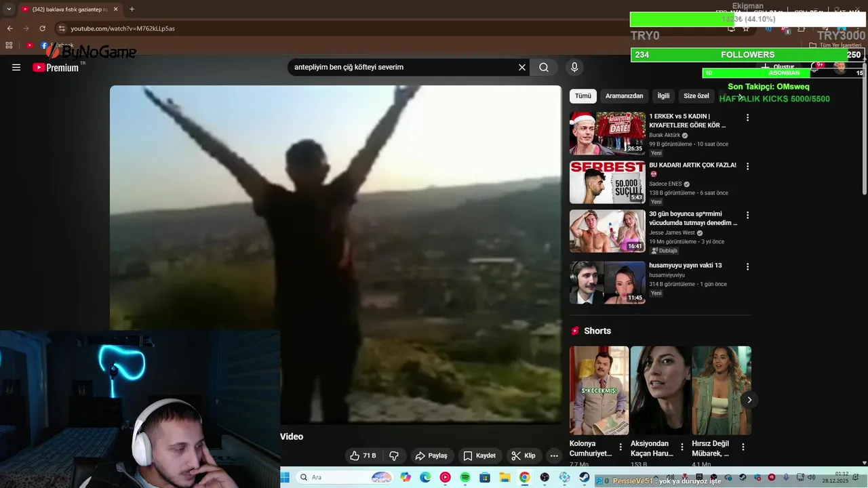Show next Shorts with the arrow

click(x=749, y=400)
